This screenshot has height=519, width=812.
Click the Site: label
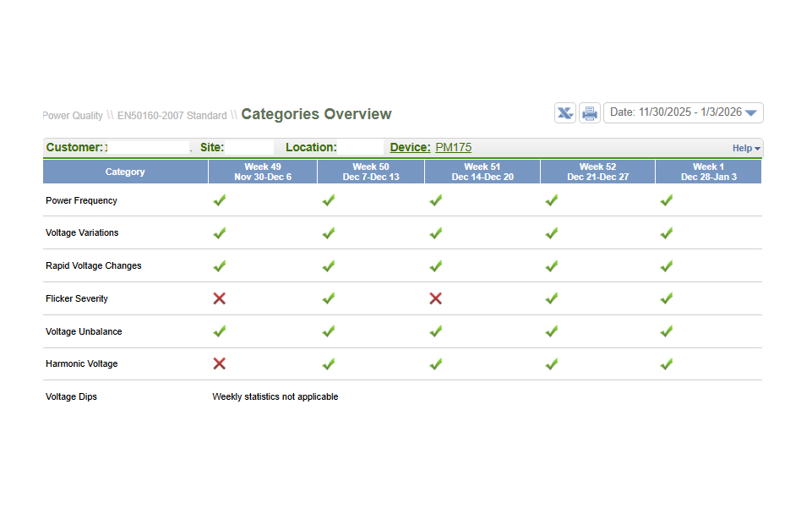212,148
